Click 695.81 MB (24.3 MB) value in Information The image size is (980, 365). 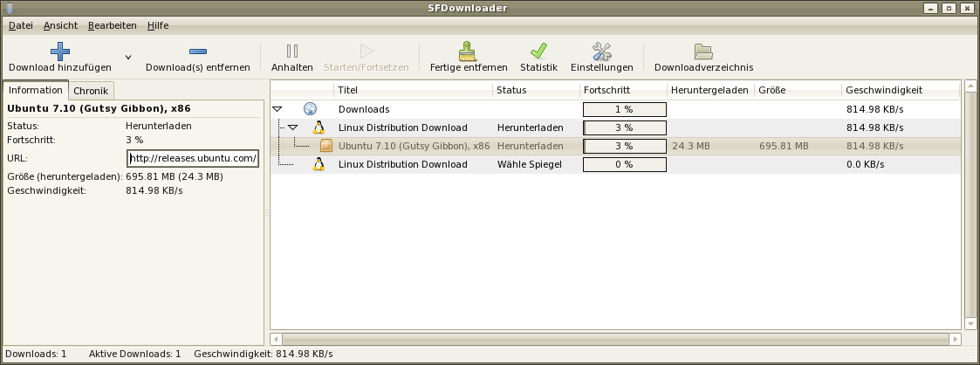pyautogui.click(x=175, y=176)
